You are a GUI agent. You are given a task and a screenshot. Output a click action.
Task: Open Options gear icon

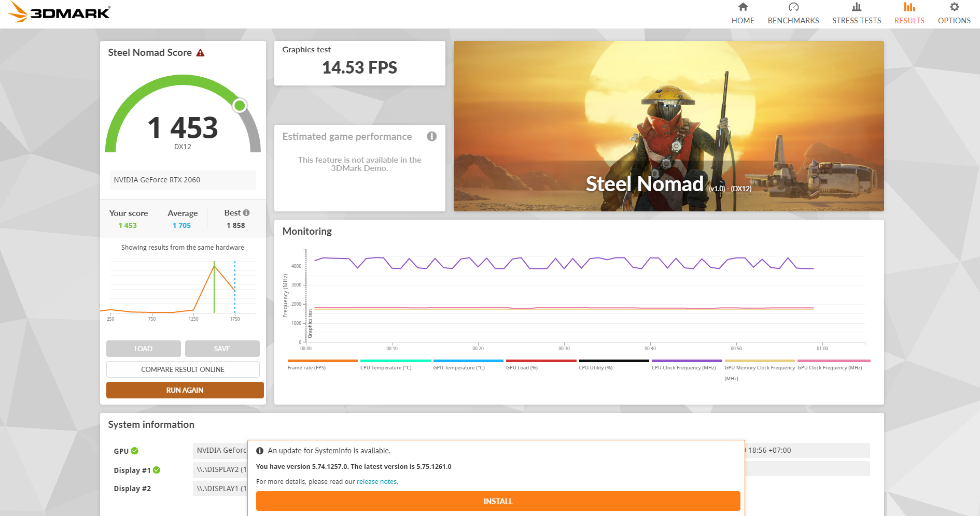[954, 7]
